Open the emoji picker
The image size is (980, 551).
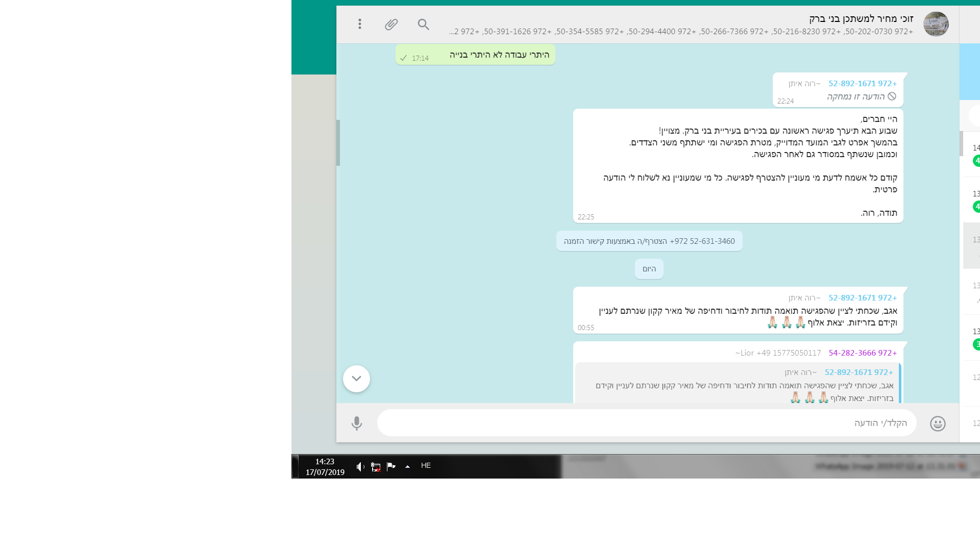(x=938, y=423)
